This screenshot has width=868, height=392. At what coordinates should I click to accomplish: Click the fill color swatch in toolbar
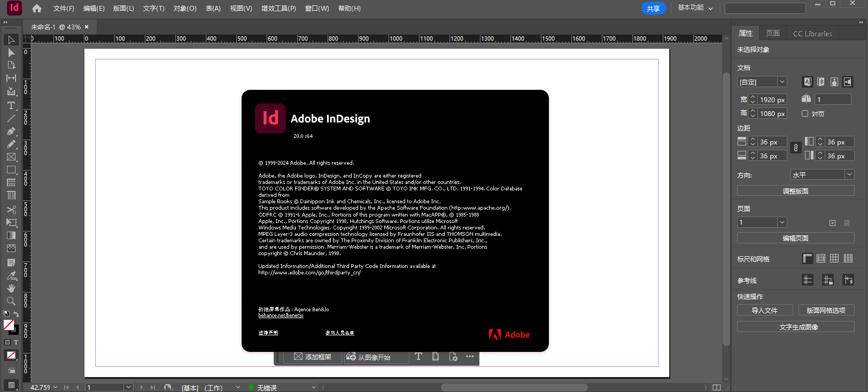pyautogui.click(x=9, y=325)
